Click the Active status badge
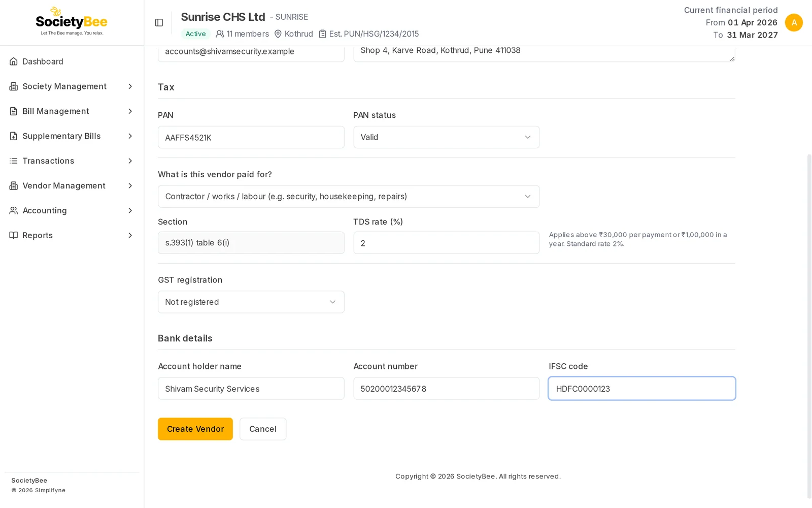Viewport: 812px width, 508px height. tap(195, 34)
